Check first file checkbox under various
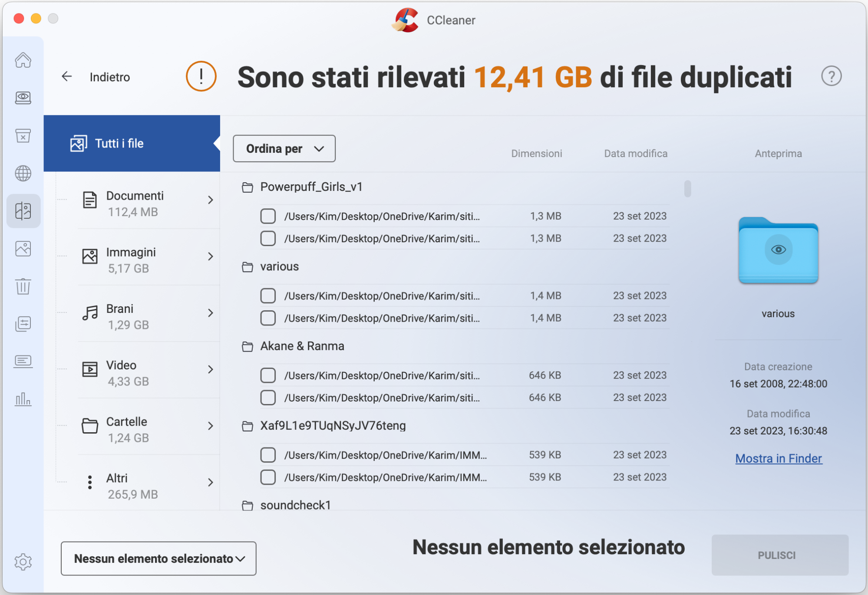This screenshot has height=595, width=868. (268, 296)
